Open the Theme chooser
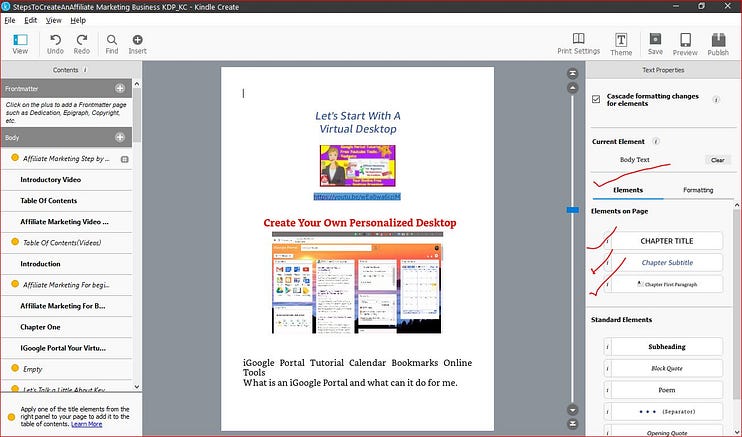The image size is (742, 437). [621, 45]
